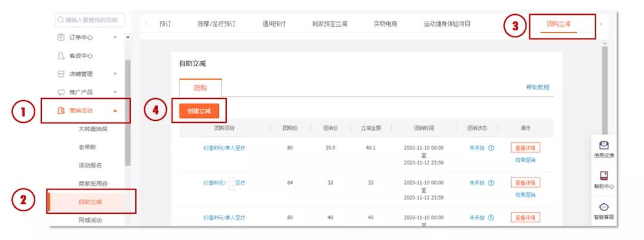Open 老带新 in sidebar
Image resolution: width=644 pixels, height=240 pixels.
pyautogui.click(x=87, y=147)
